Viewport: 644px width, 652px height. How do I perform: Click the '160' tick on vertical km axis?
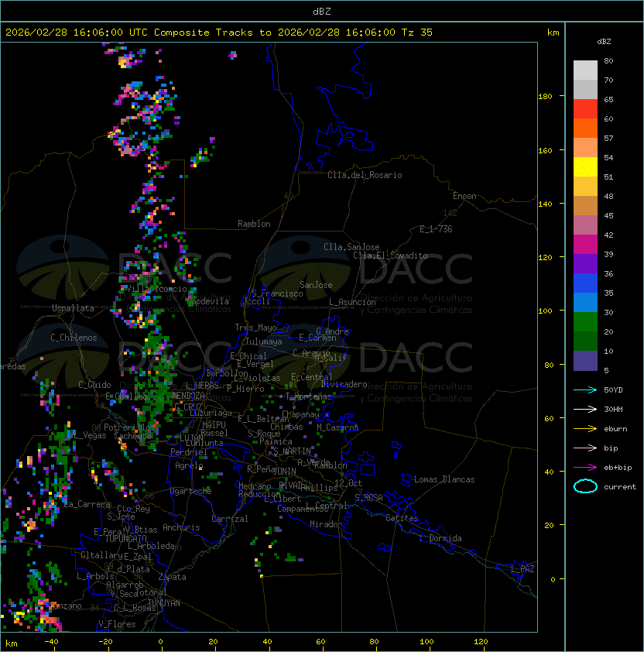point(545,150)
